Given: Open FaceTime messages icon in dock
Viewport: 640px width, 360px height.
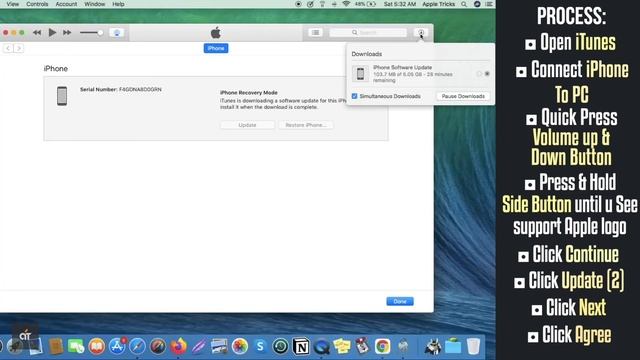Looking at the screenshot, I should 76,346.
